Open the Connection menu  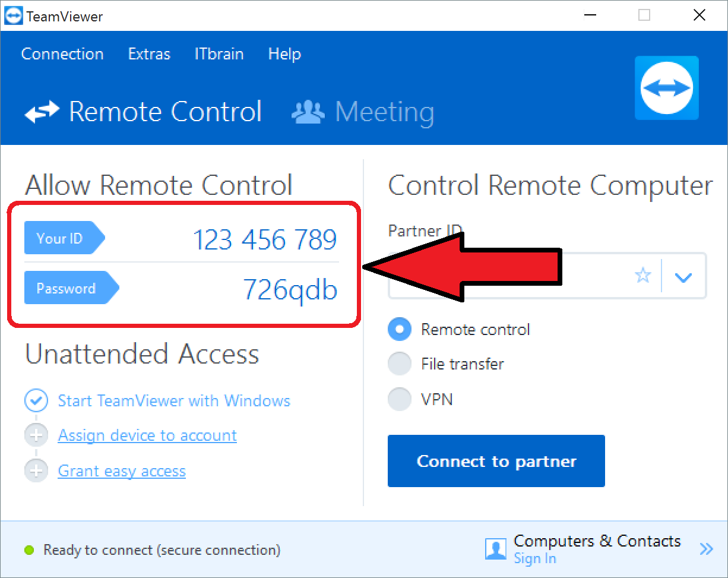[62, 54]
